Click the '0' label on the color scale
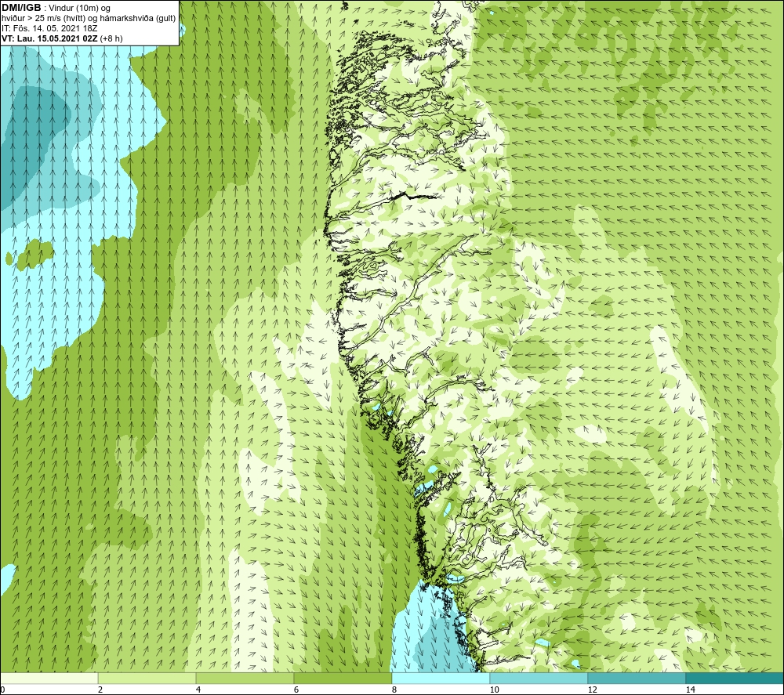784x695 pixels. click(x=2, y=690)
